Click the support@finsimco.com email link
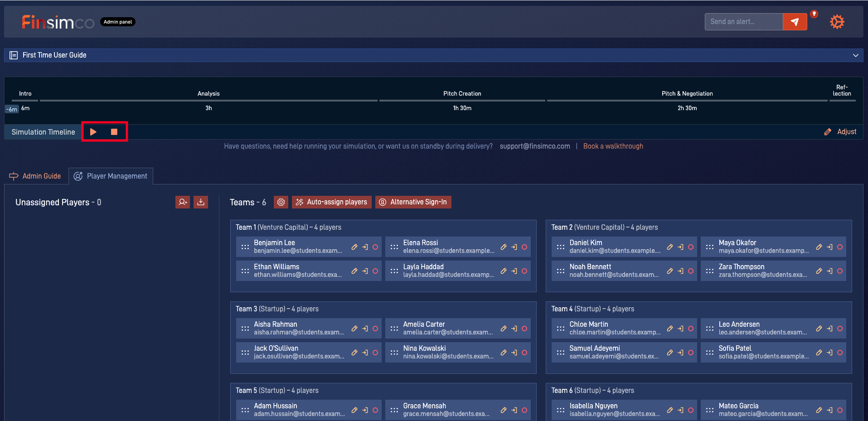 pos(535,146)
